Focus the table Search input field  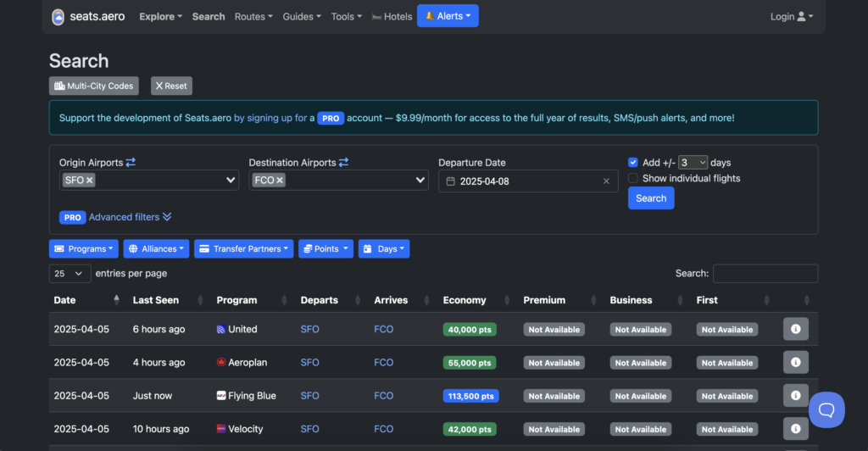[x=765, y=273]
